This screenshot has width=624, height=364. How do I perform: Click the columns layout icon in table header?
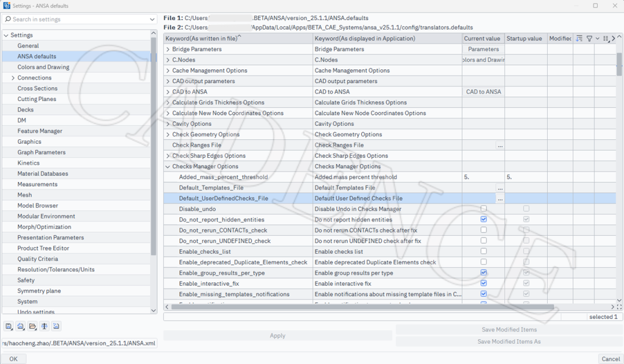(x=606, y=39)
